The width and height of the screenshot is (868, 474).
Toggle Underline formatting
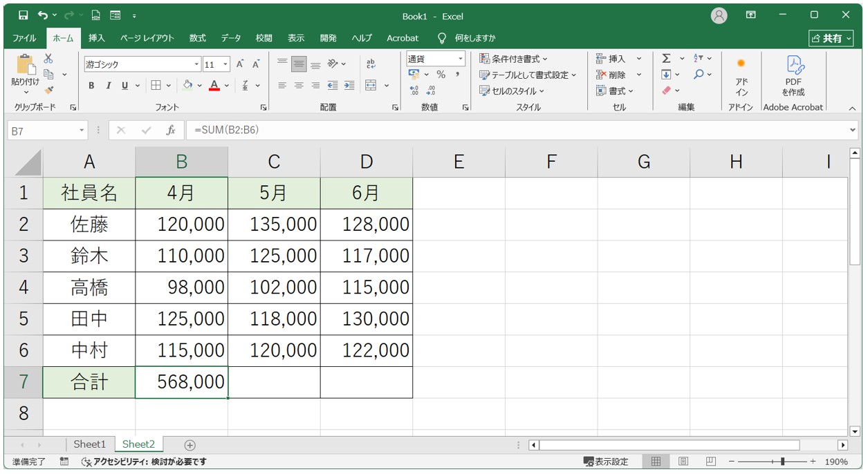click(124, 86)
